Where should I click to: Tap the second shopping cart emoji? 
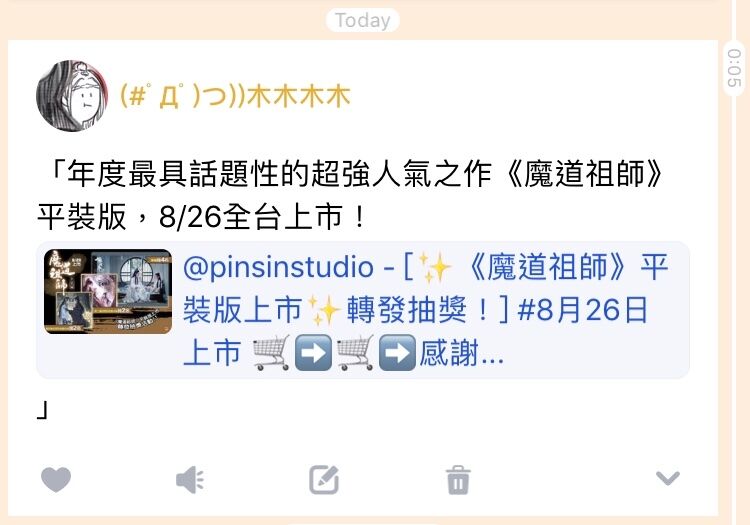point(355,353)
